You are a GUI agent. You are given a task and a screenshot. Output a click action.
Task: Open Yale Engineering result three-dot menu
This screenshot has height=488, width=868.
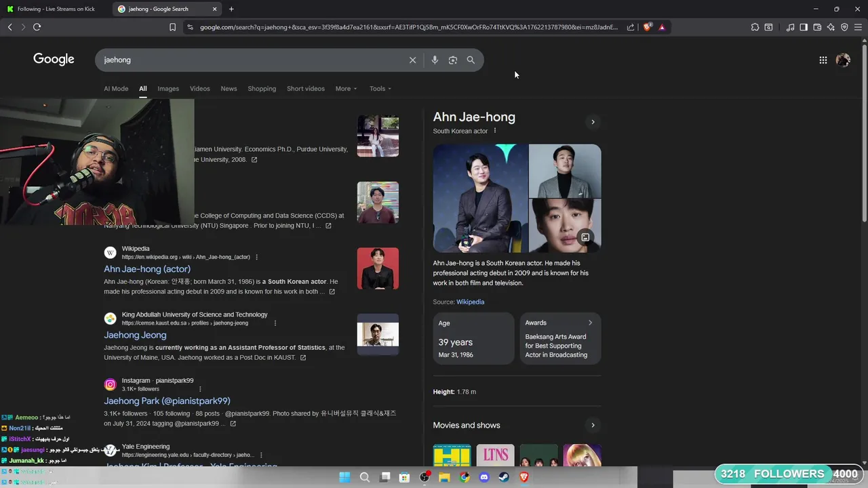261,455
